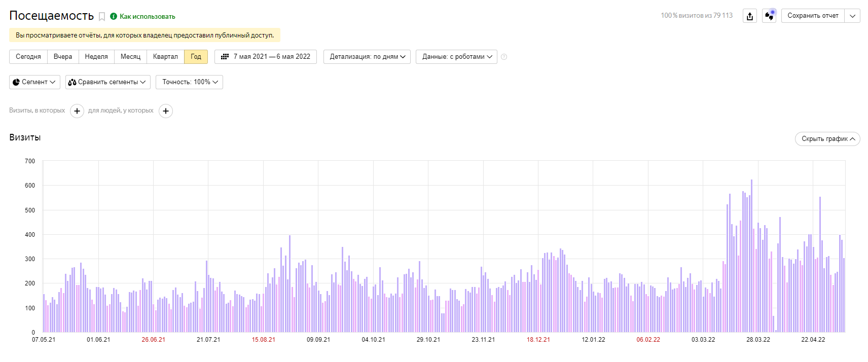Open the Как использовать link
The height and width of the screenshot is (362, 868).
148,17
